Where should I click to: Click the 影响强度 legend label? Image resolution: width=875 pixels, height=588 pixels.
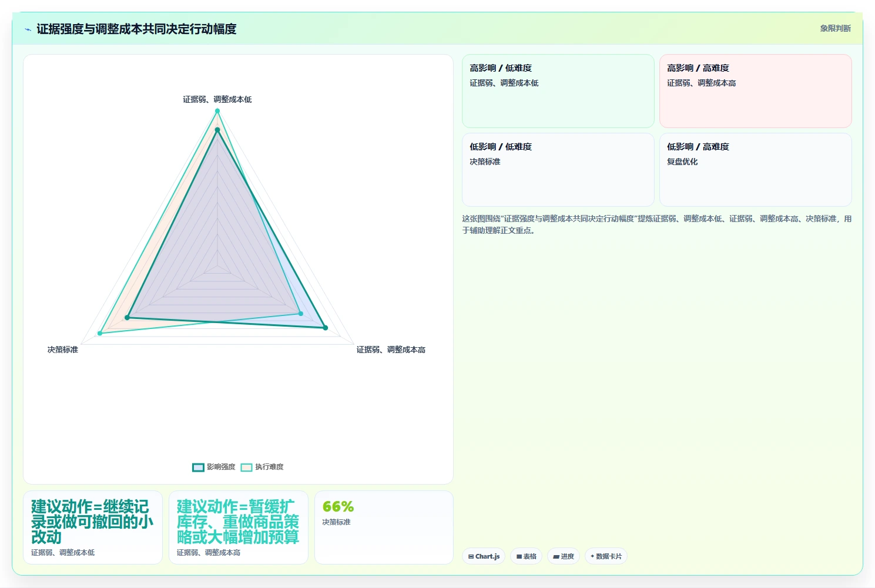pos(221,467)
